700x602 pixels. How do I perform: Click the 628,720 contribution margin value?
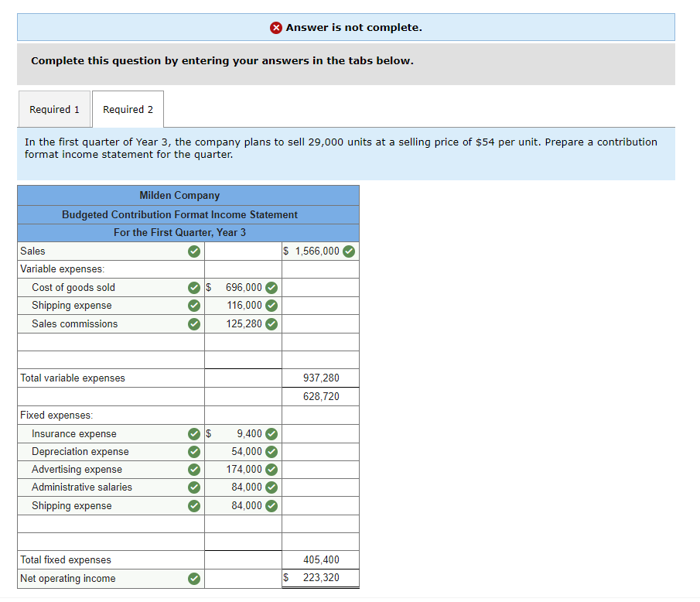point(321,397)
